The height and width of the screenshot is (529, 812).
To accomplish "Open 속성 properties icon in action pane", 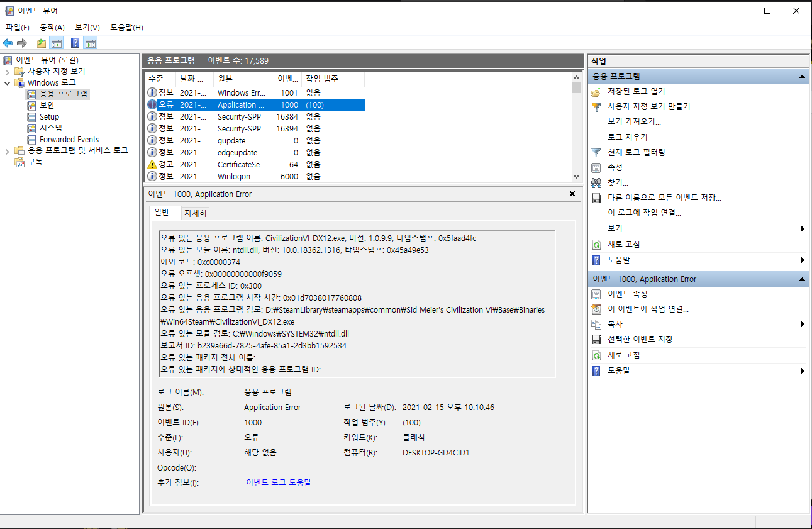I will [x=596, y=167].
